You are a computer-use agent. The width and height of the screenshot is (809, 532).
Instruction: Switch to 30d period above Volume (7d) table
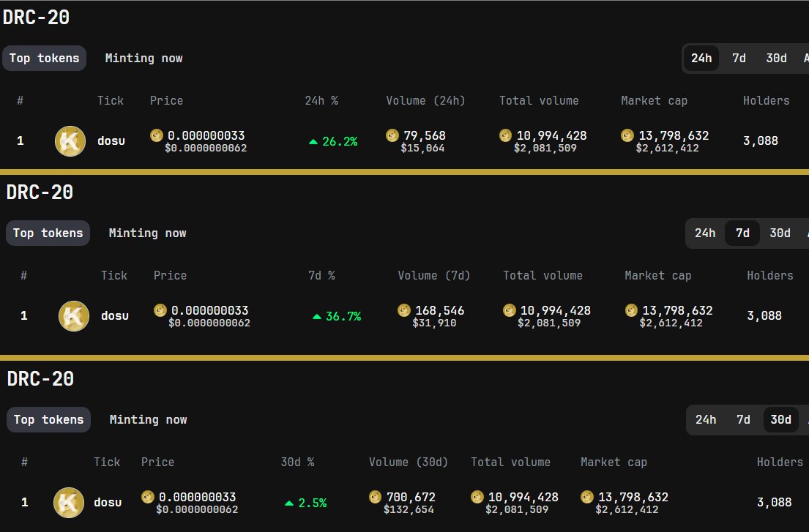780,233
